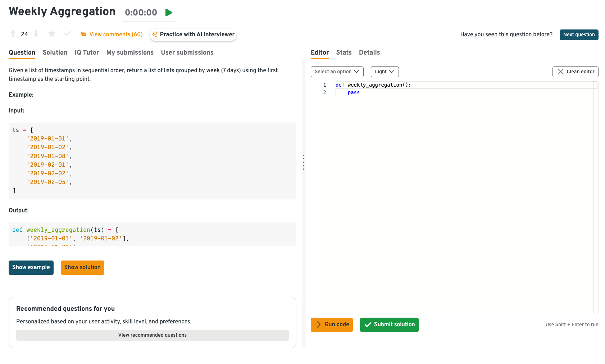This screenshot has width=605, height=364.
Task: Go to Next question
Action: (579, 35)
